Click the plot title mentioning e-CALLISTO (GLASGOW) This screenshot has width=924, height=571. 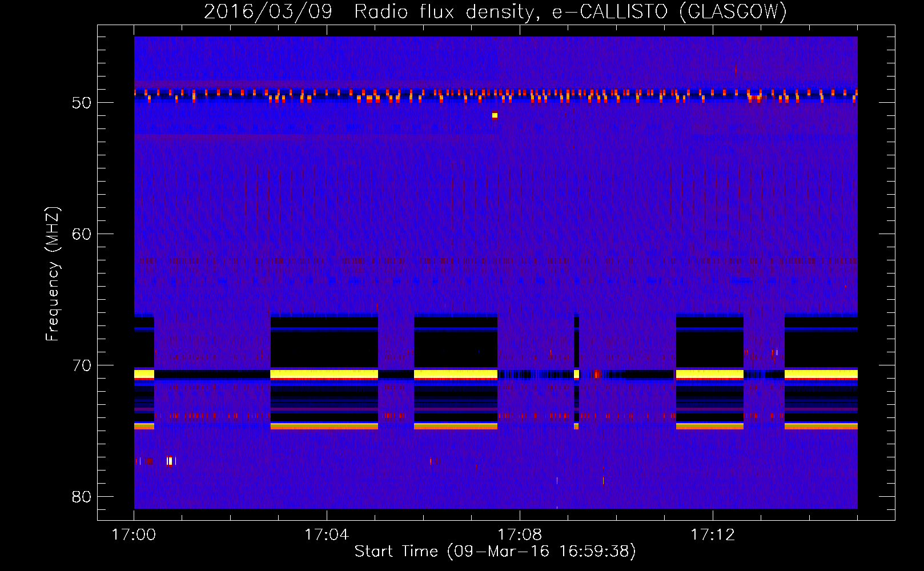point(495,11)
